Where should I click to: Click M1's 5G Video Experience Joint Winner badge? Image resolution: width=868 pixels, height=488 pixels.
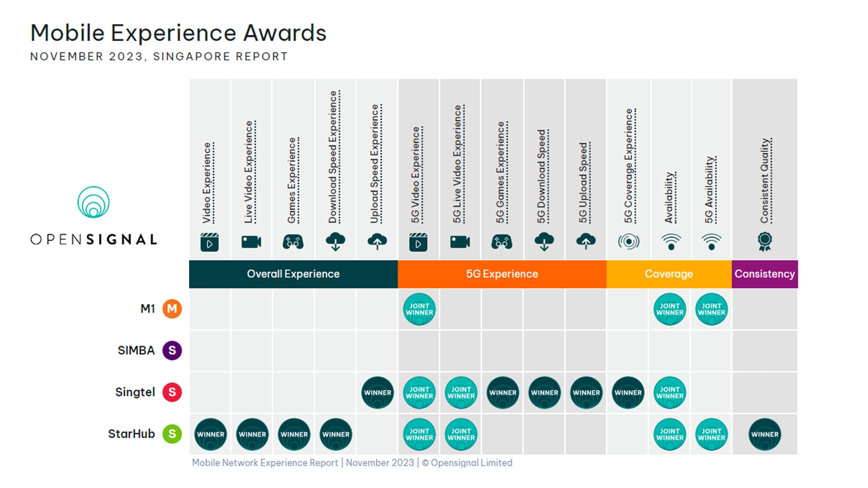[x=419, y=309]
